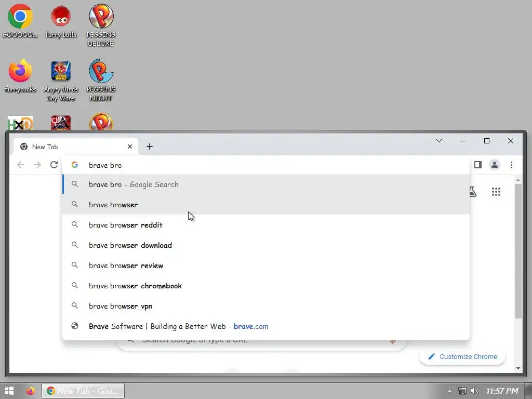Select the Firefox 'furrycucks' desktop icon
The image size is (532, 399).
pos(20,76)
